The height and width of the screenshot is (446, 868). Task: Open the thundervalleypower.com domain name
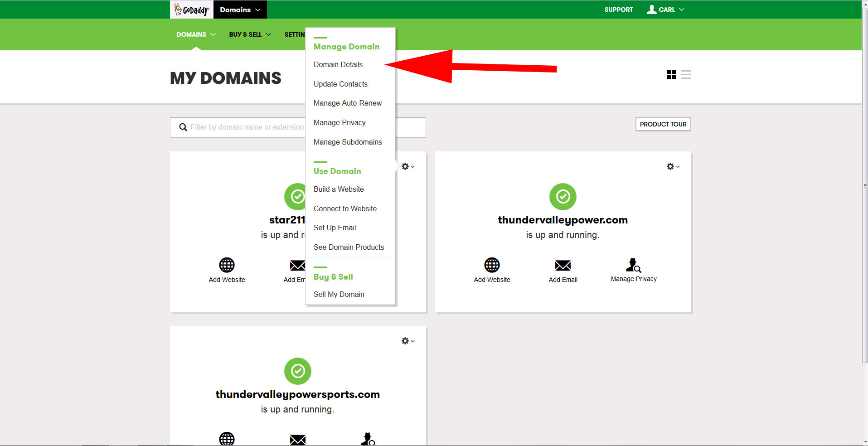563,220
